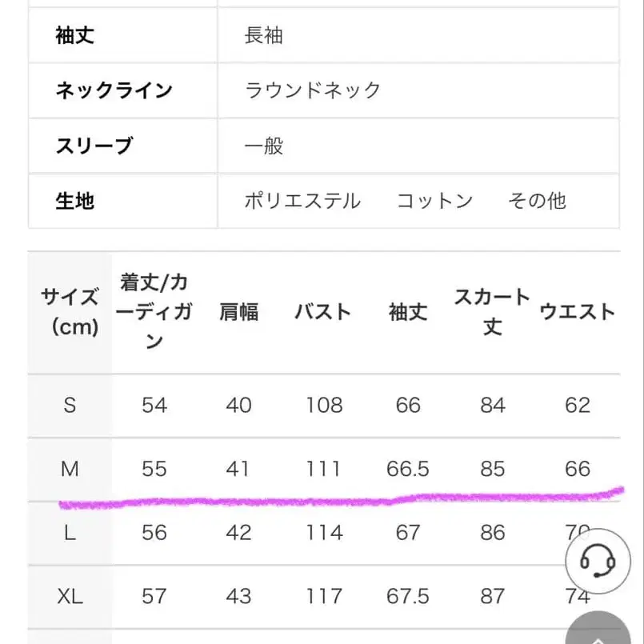The width and height of the screenshot is (644, 644).
Task: Click the L size row
Action: click(70, 531)
